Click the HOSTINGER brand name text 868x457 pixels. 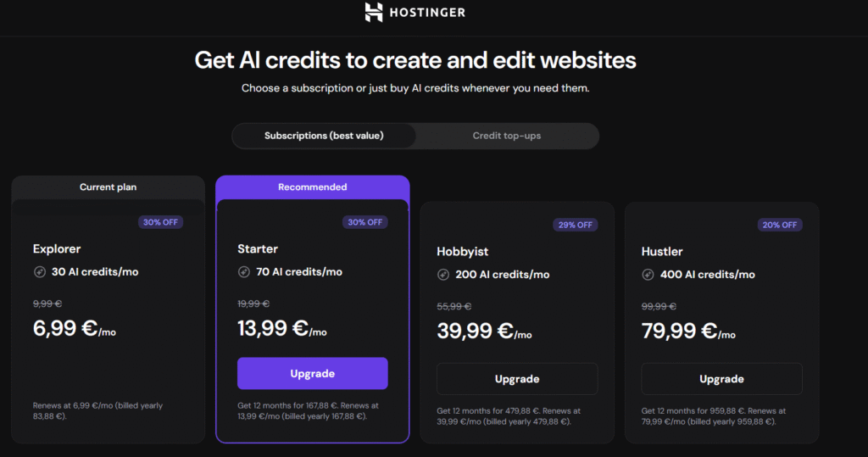point(428,13)
